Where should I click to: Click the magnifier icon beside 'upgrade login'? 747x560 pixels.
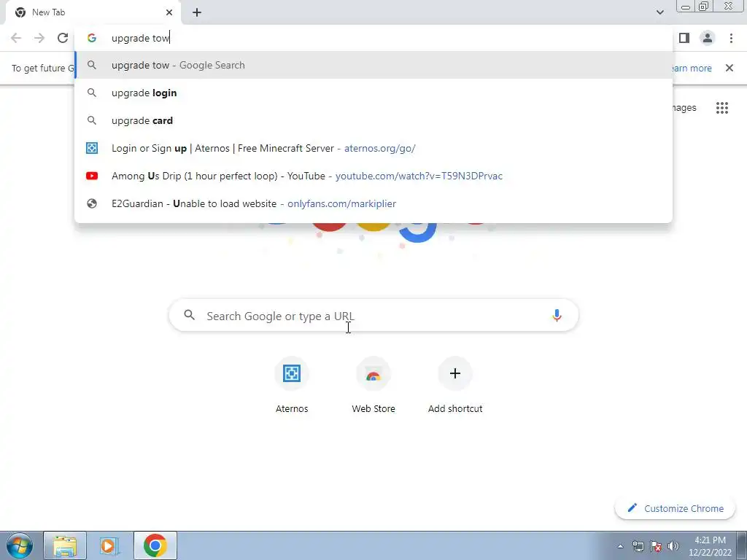pyautogui.click(x=92, y=93)
